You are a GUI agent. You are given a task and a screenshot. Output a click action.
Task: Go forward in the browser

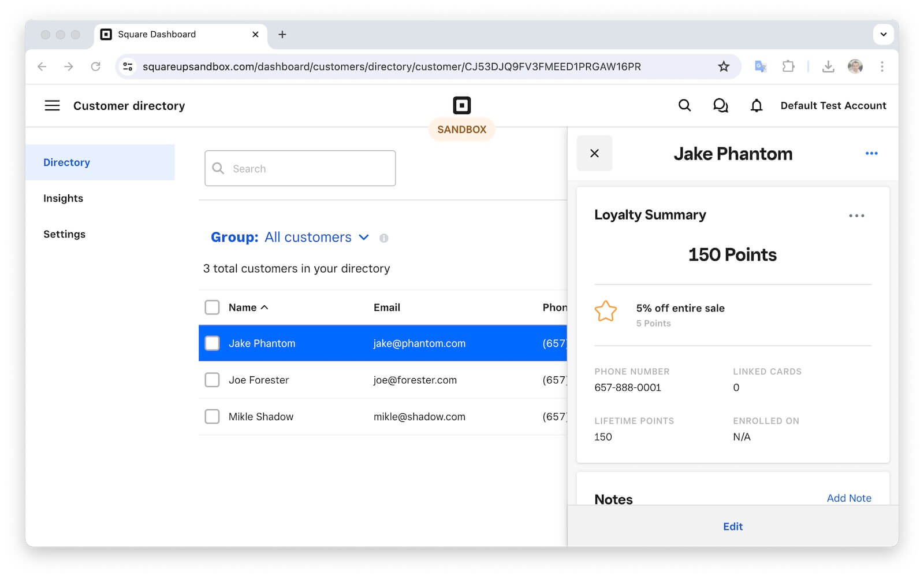coord(69,66)
